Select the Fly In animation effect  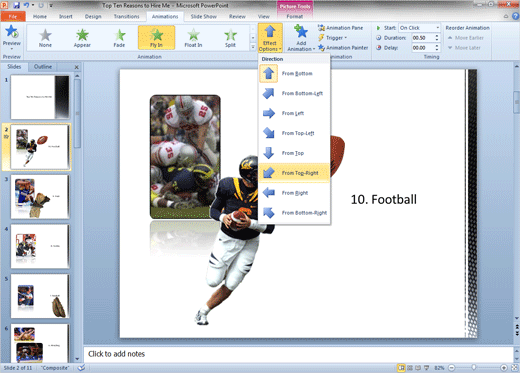coord(156,38)
